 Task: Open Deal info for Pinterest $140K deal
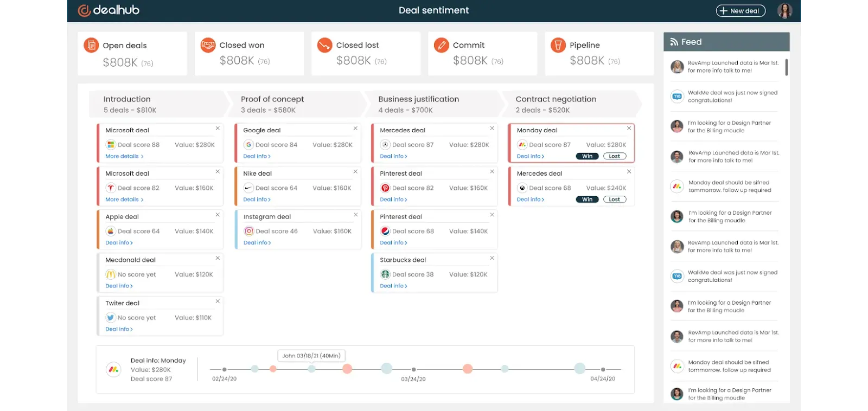point(393,243)
